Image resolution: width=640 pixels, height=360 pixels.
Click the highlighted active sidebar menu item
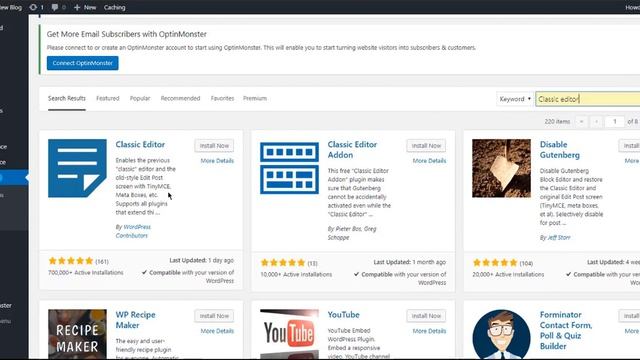[13, 178]
